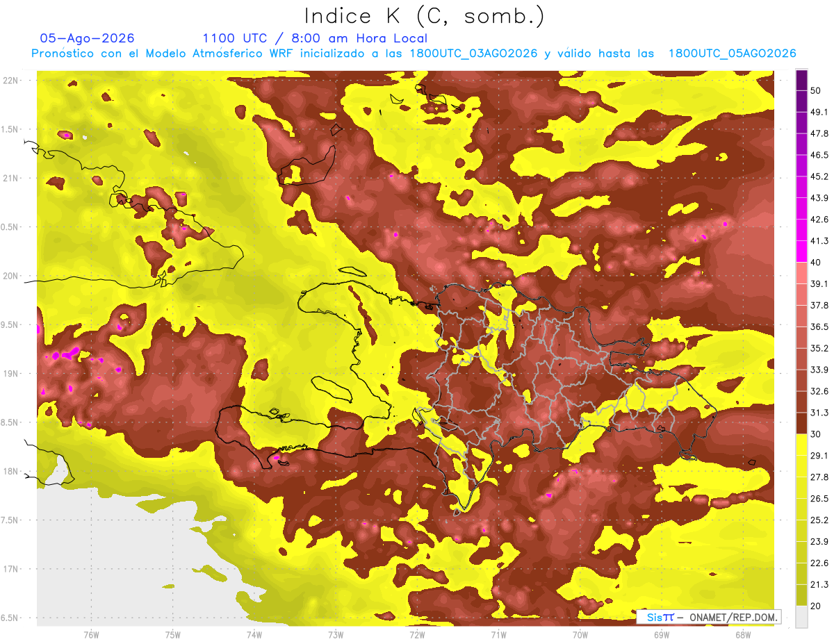This screenshot has height=644, width=834.
Task: Click the color bar label "33.9"
Action: tap(819, 370)
